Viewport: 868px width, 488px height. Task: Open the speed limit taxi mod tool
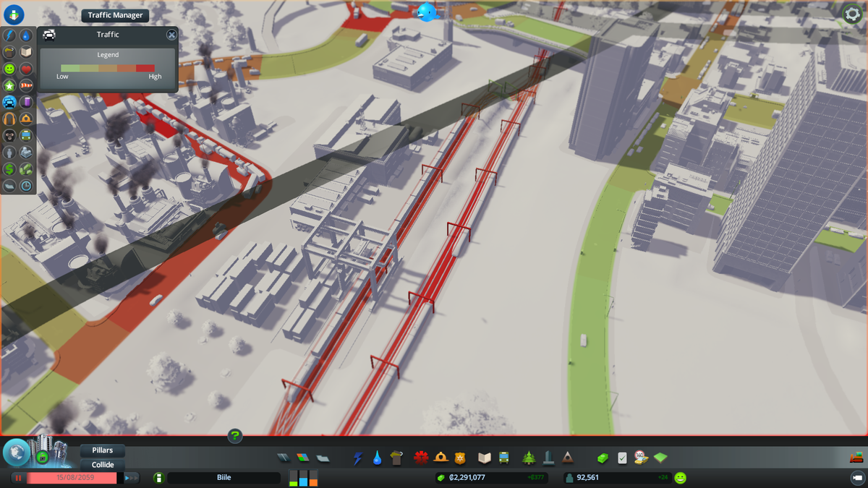tap(641, 457)
